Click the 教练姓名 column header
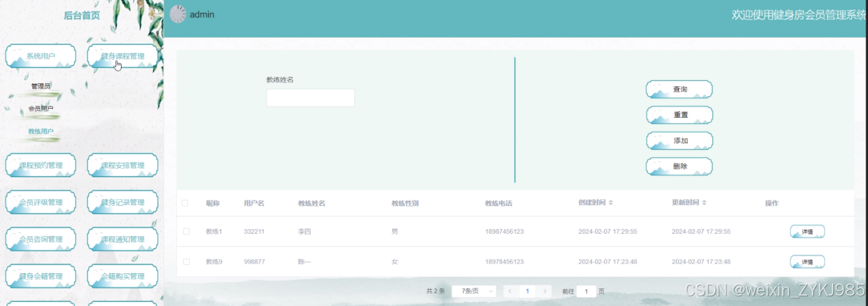 click(312, 203)
